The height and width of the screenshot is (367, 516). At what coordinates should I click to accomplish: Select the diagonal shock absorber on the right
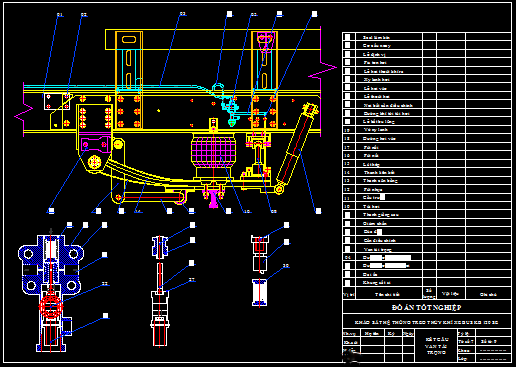click(x=296, y=148)
